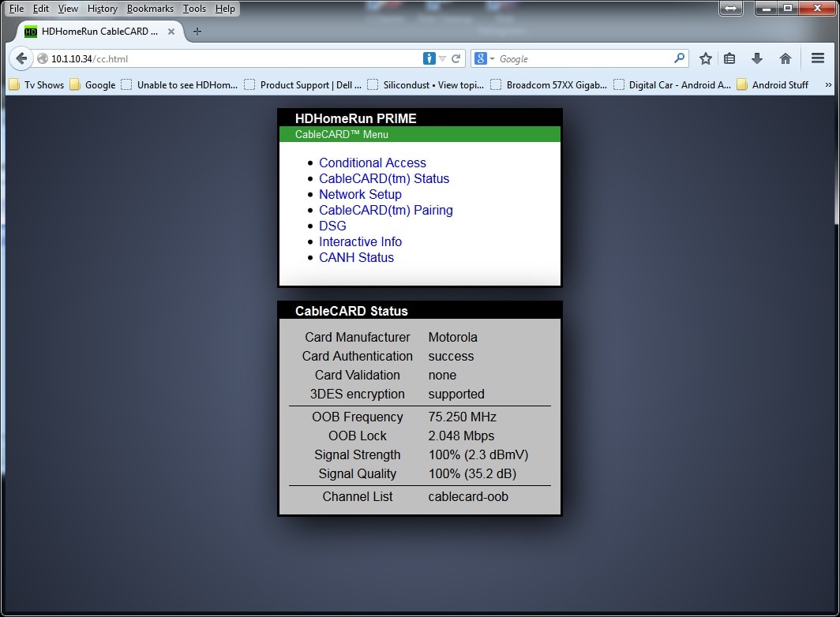
Task: Open the Google search engine dropdown
Action: [483, 59]
